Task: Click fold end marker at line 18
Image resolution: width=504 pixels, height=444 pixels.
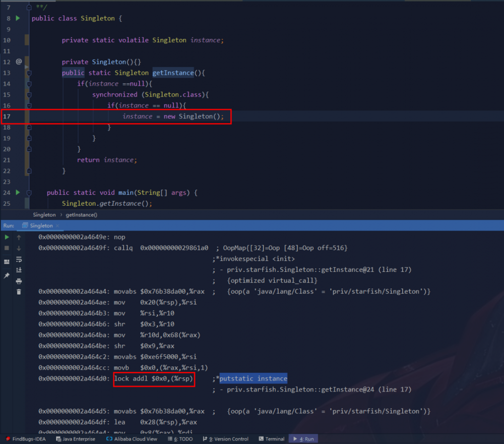Action: coord(29,128)
